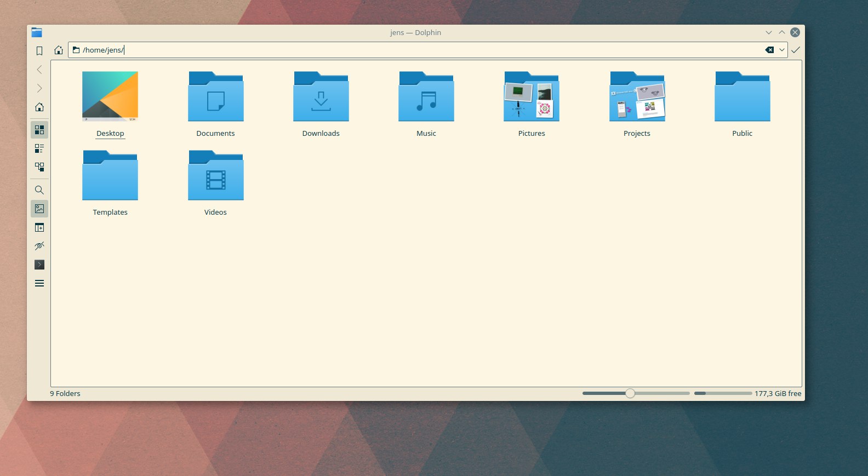
Task: Click the 'Videos' folder label
Action: point(215,212)
